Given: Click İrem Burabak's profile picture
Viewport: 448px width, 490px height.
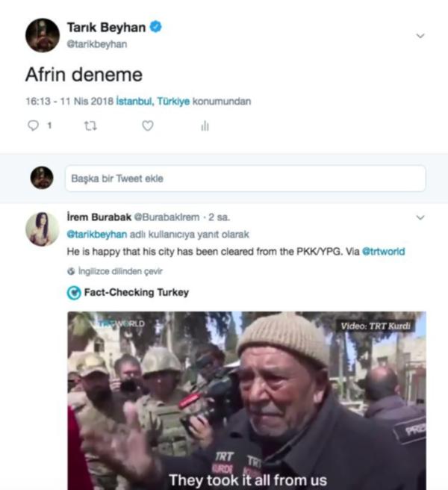Looking at the screenshot, I should [43, 228].
